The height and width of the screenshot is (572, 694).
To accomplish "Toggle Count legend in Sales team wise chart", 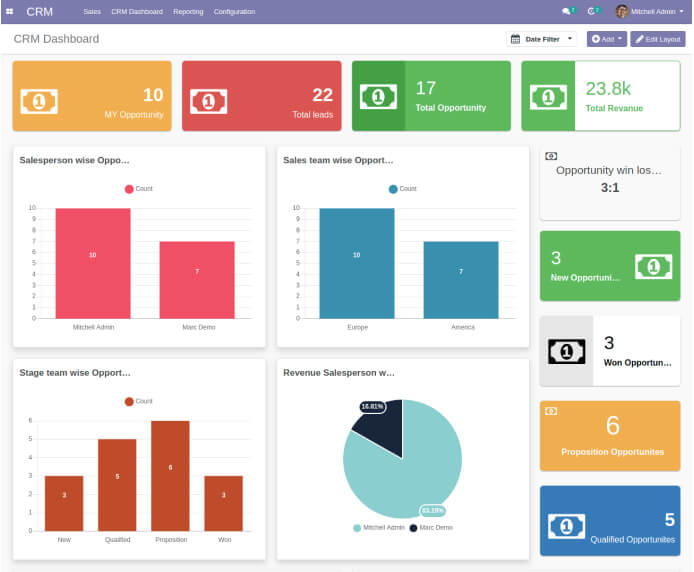I will (402, 188).
